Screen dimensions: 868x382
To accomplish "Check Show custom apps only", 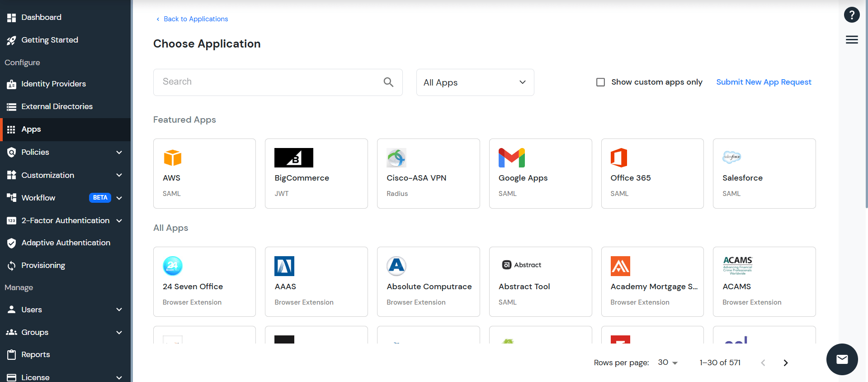I will [600, 82].
